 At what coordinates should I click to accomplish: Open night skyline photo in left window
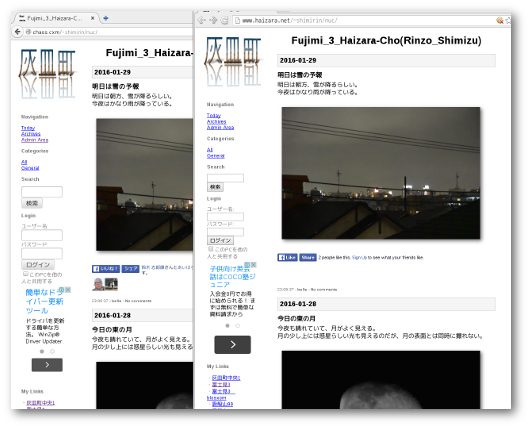coord(145,185)
